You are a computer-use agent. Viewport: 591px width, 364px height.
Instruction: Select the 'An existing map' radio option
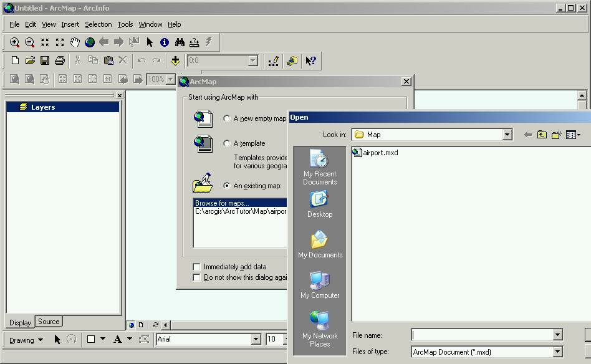[227, 186]
